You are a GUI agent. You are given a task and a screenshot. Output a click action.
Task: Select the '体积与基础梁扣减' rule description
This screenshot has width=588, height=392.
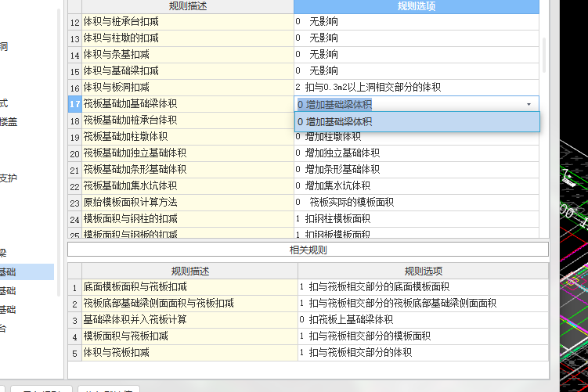click(x=187, y=71)
